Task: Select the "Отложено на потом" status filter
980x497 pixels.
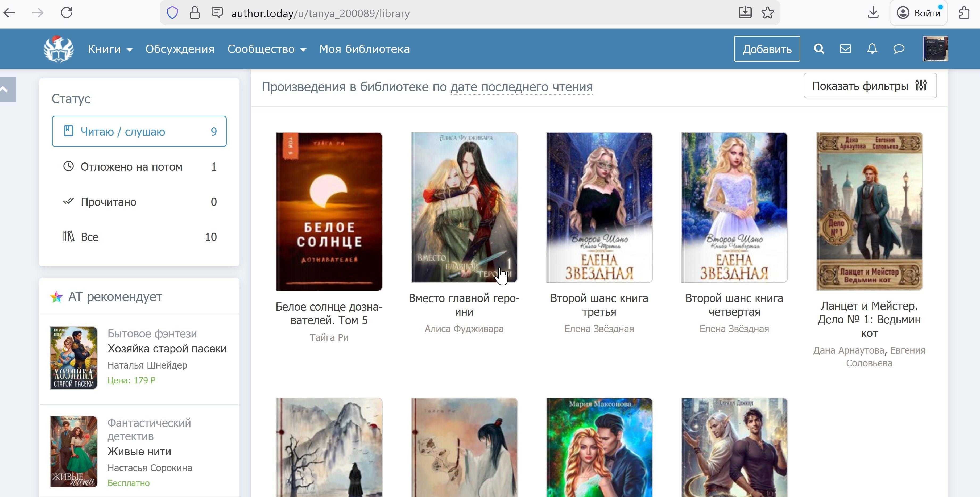Action: point(139,166)
